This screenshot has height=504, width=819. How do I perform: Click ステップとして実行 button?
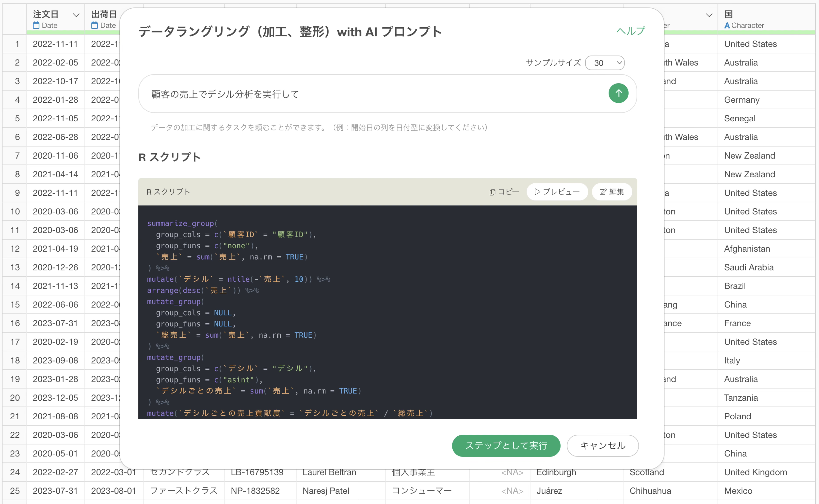pyautogui.click(x=506, y=445)
